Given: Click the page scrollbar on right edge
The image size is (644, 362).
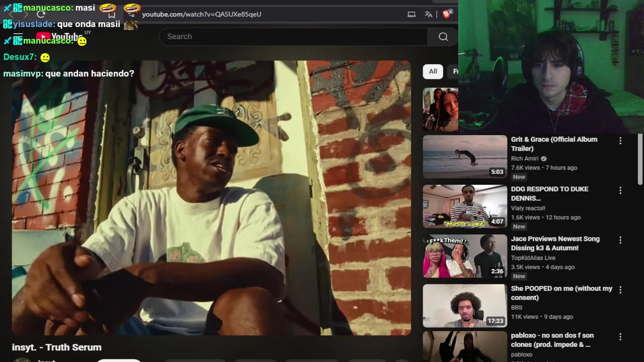Looking at the screenshot, I should [640, 159].
